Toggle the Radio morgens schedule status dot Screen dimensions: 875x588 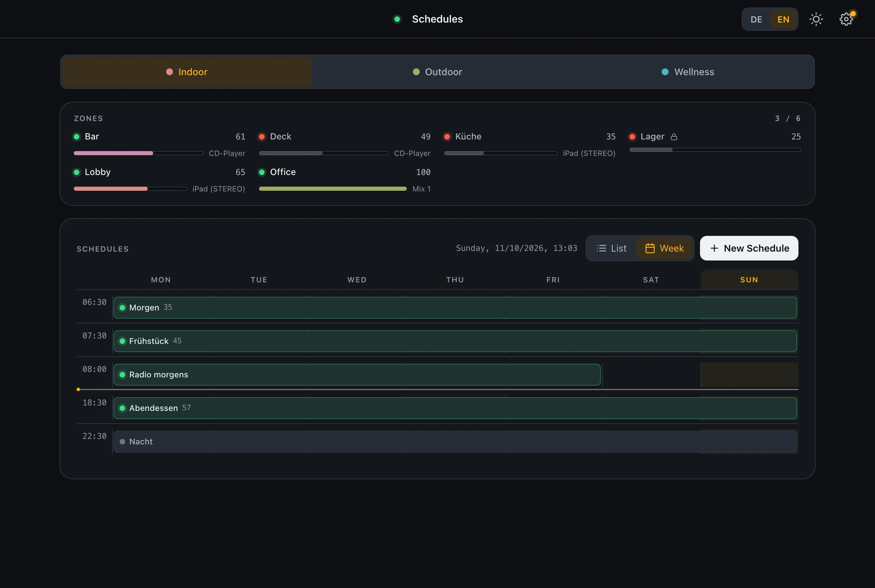[122, 375]
